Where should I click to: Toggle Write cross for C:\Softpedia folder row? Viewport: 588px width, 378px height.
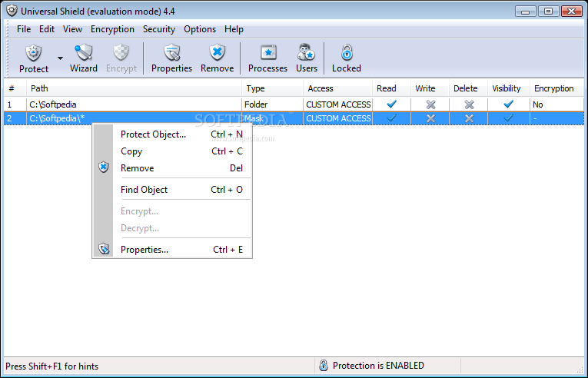tap(431, 104)
